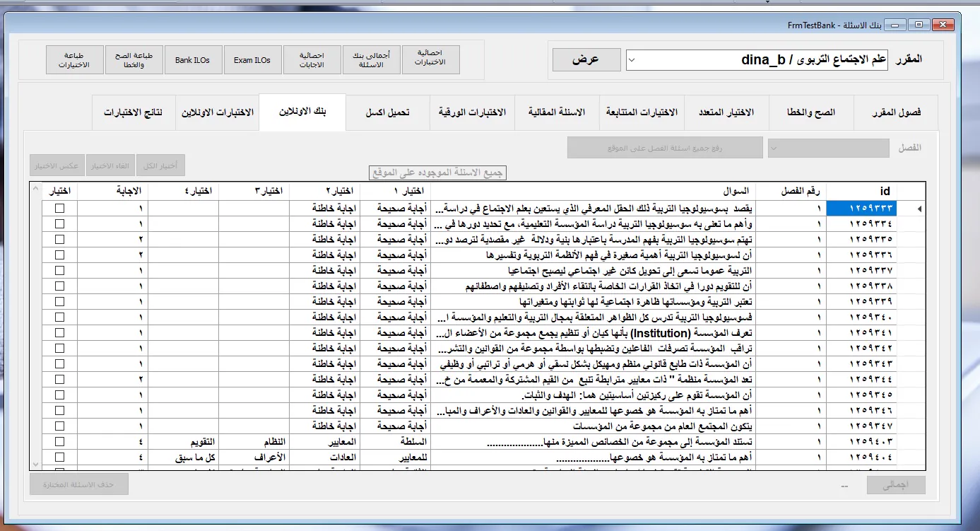
Task: Click the أختيار الكل button
Action: [x=161, y=165]
